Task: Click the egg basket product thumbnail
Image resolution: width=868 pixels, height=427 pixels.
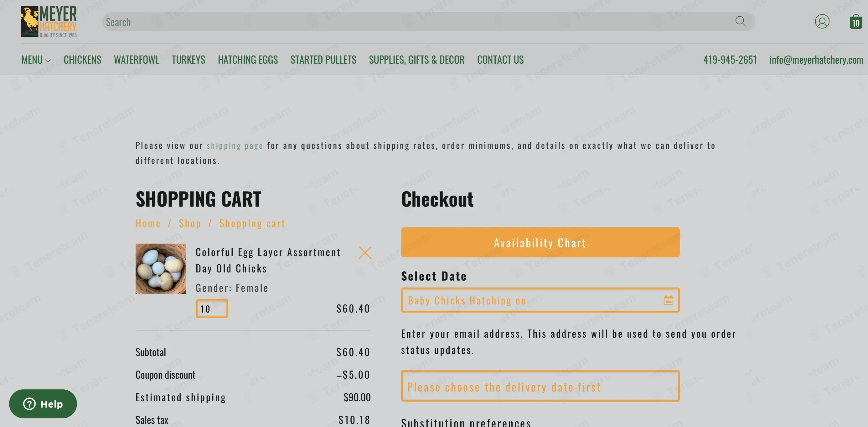Action: pyautogui.click(x=160, y=268)
